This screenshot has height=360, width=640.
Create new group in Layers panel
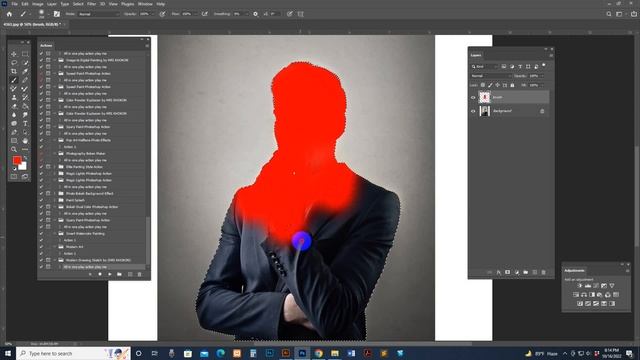coord(526,272)
